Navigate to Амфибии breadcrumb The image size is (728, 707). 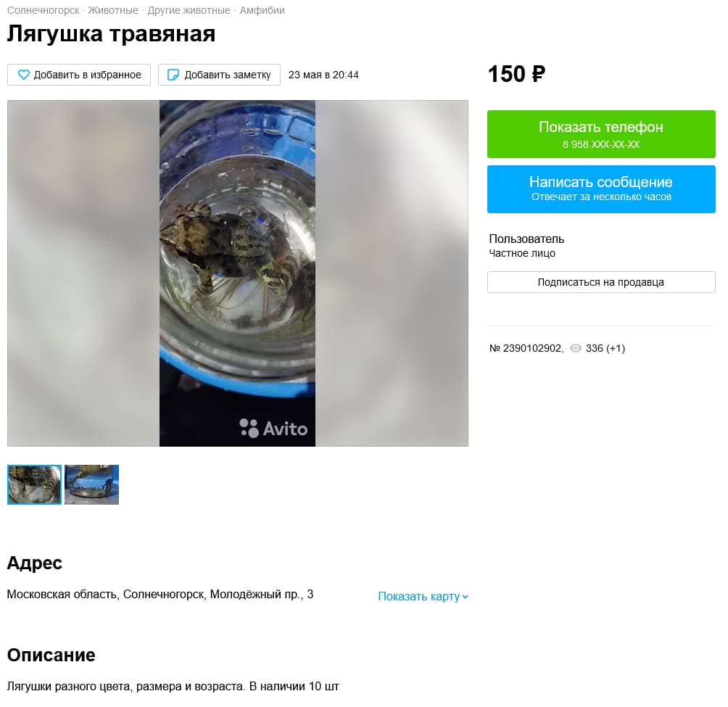point(262,10)
